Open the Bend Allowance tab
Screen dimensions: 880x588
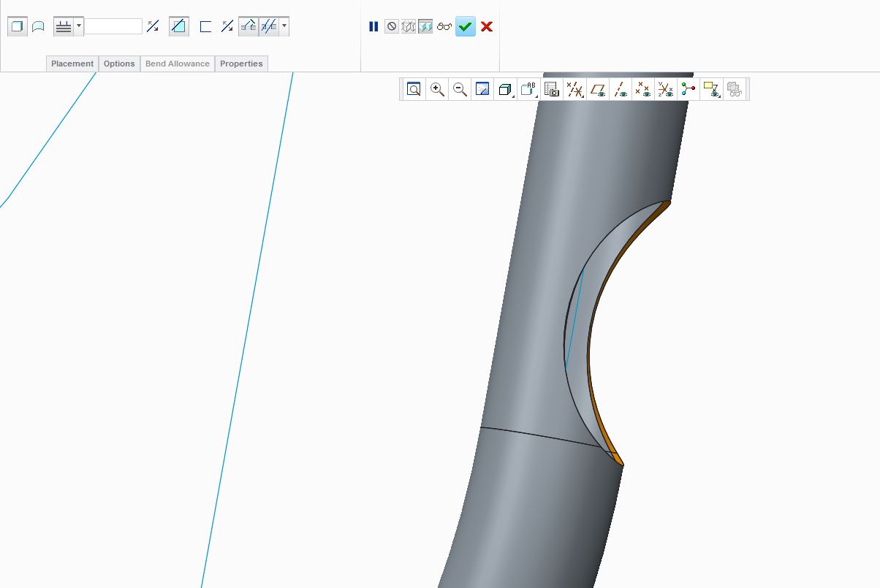click(178, 64)
